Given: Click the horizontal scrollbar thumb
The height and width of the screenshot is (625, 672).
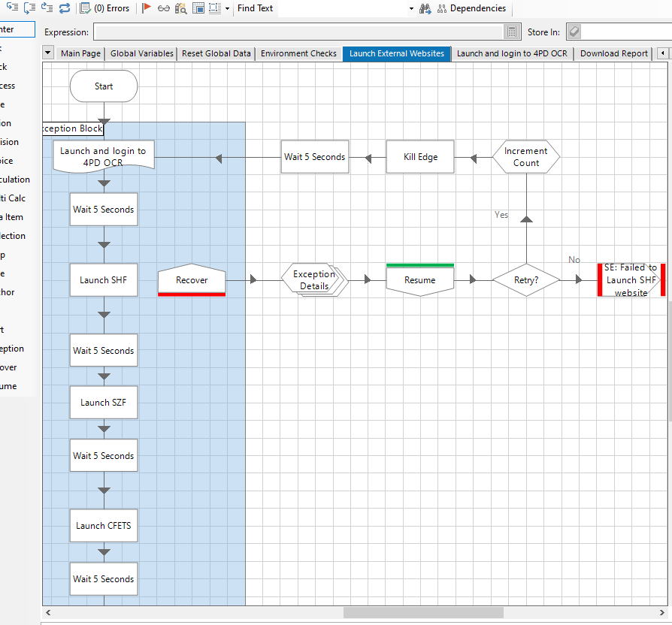Looking at the screenshot, I should (x=423, y=613).
